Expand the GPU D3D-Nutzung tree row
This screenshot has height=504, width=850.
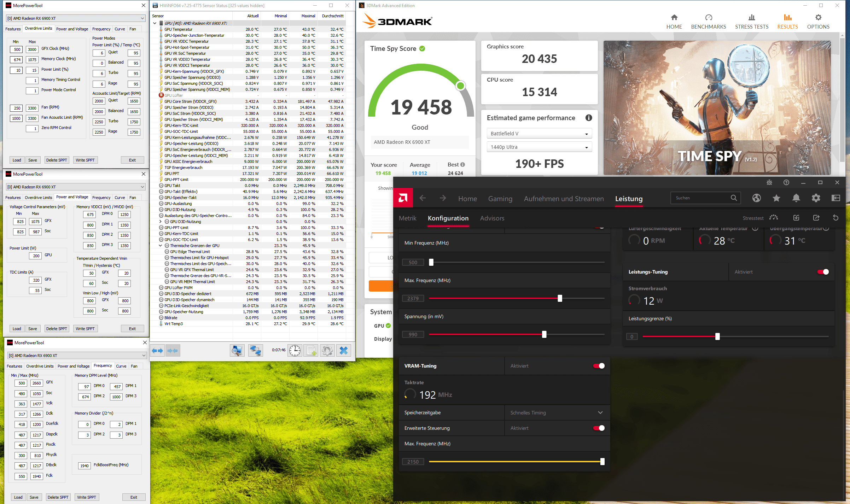coord(161,222)
